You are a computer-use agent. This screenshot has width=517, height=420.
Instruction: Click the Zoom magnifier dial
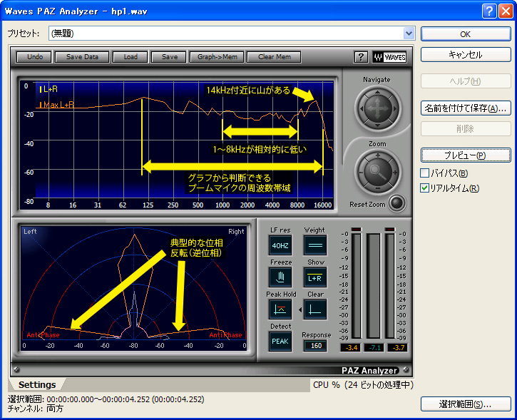coord(377,170)
